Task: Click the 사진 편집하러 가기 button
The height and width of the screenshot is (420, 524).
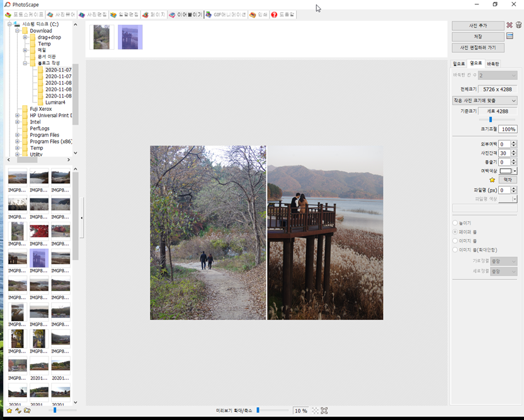Action: click(x=478, y=48)
